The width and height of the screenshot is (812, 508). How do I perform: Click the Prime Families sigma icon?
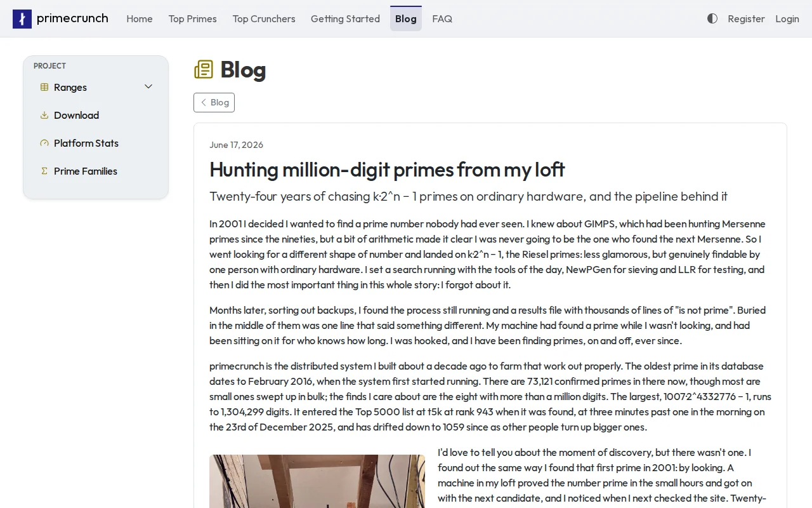[x=44, y=171]
